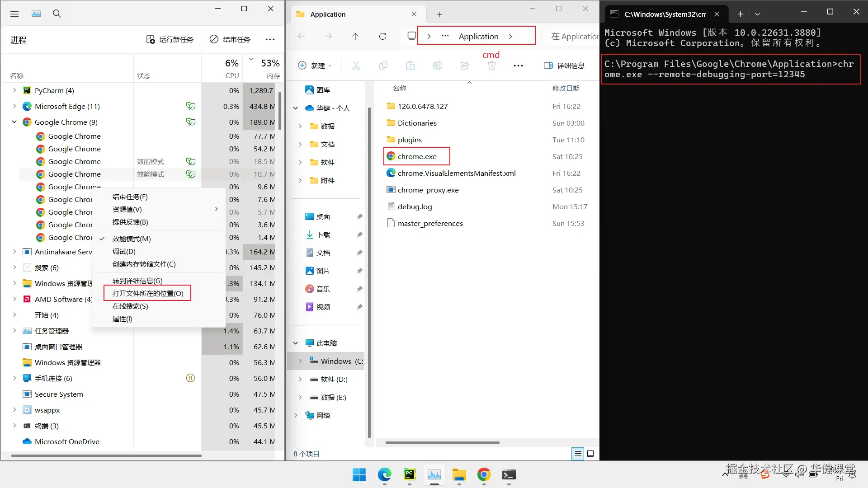
Task: Toggle 效能模式(M) in context menu
Action: pos(132,239)
